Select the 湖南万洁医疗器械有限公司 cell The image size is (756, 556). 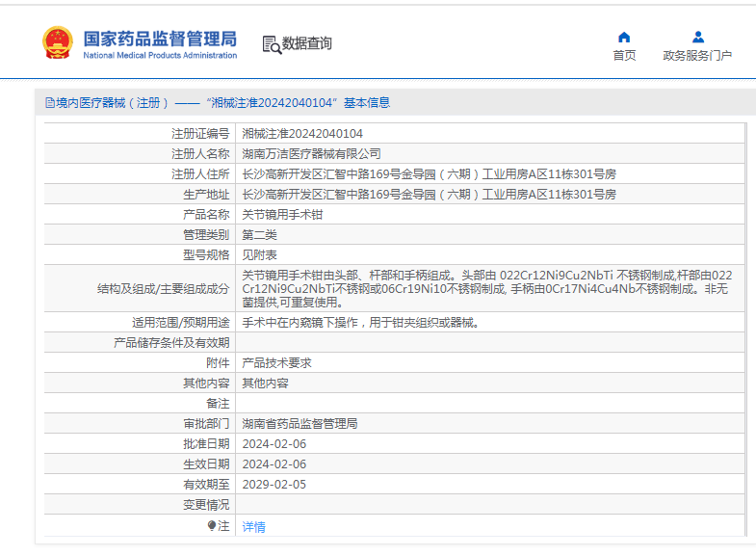[311, 154]
